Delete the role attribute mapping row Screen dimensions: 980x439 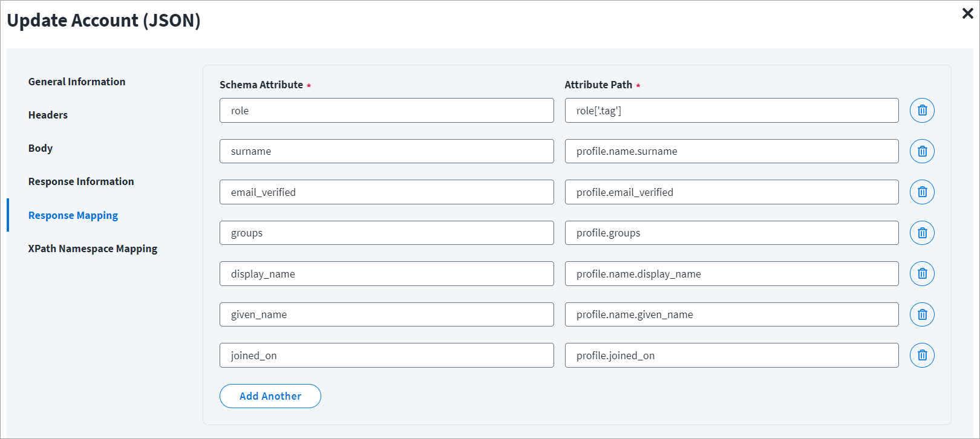(922, 111)
